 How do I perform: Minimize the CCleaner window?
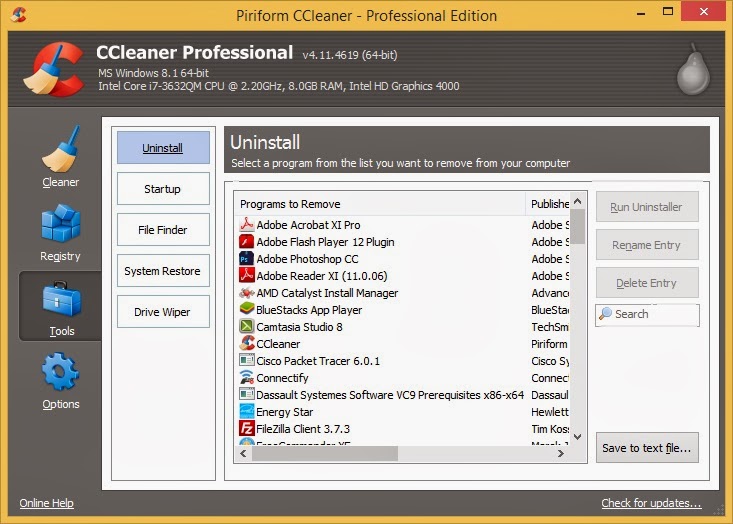pos(641,12)
